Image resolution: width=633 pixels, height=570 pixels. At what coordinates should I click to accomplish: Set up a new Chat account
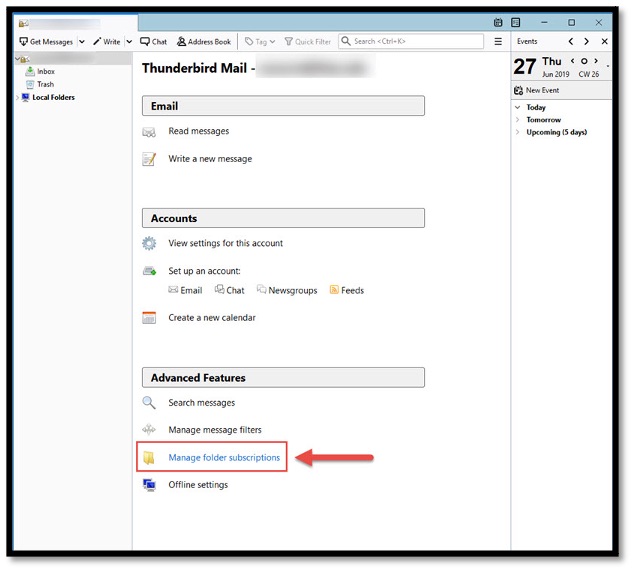coord(230,290)
